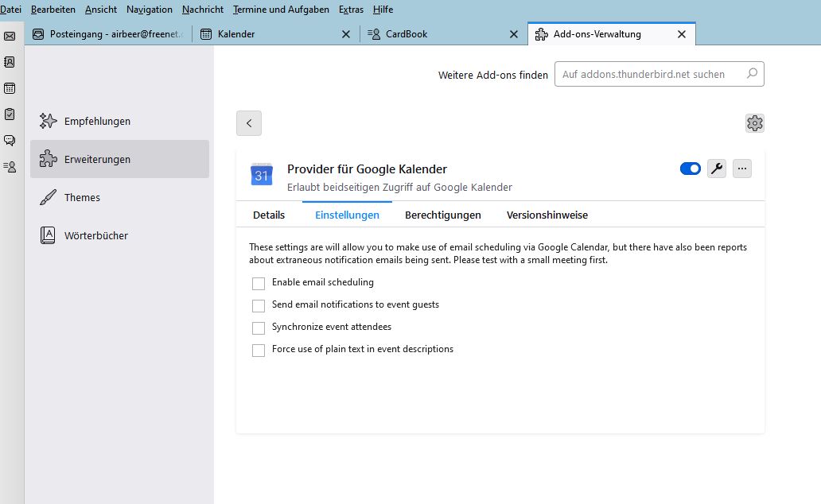
Task: Switch to the Berechtigungen tab
Action: click(442, 215)
